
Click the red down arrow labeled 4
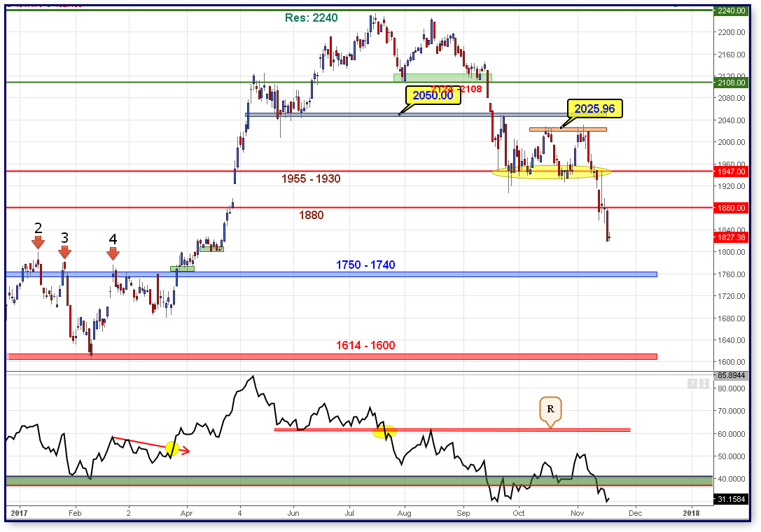coord(113,254)
